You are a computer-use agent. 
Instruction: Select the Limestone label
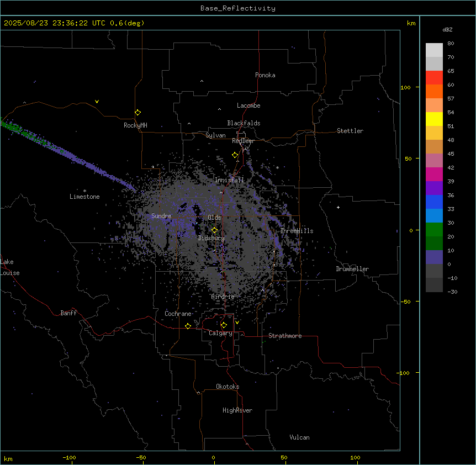pyautogui.click(x=84, y=197)
